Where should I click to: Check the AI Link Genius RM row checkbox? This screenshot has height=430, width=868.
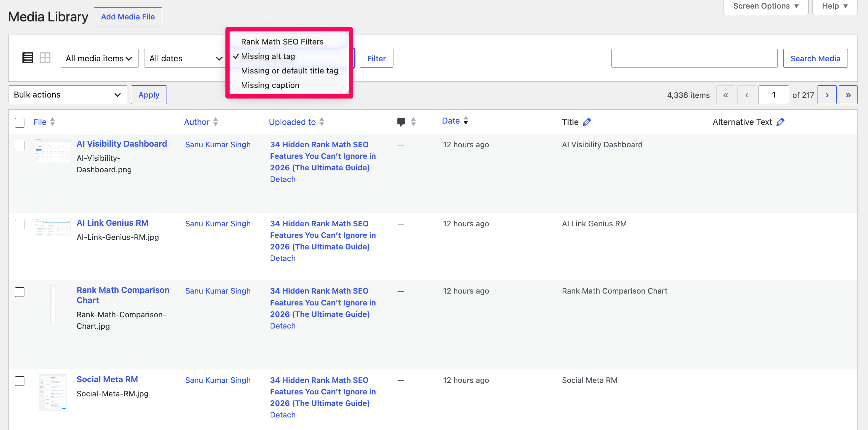tap(20, 225)
